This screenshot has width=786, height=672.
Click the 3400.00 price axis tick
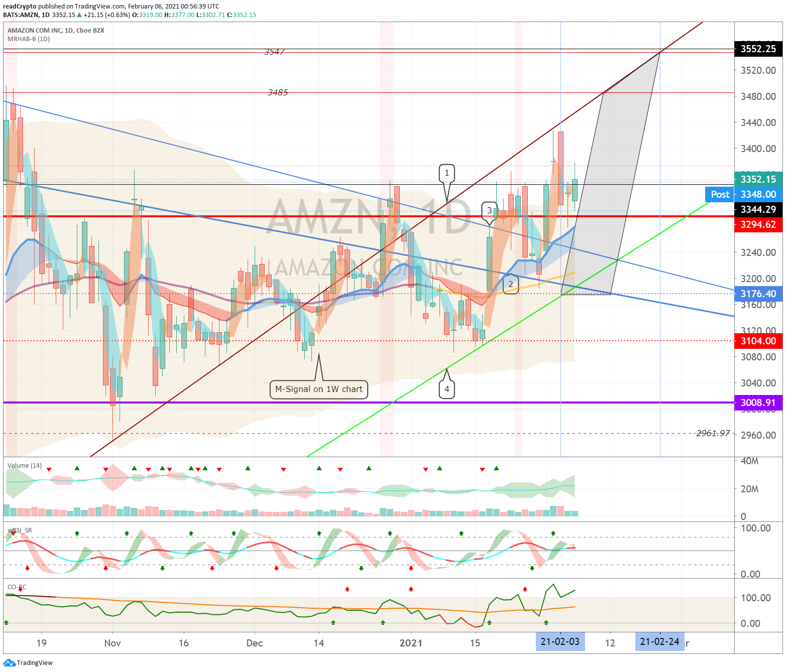tap(758, 149)
